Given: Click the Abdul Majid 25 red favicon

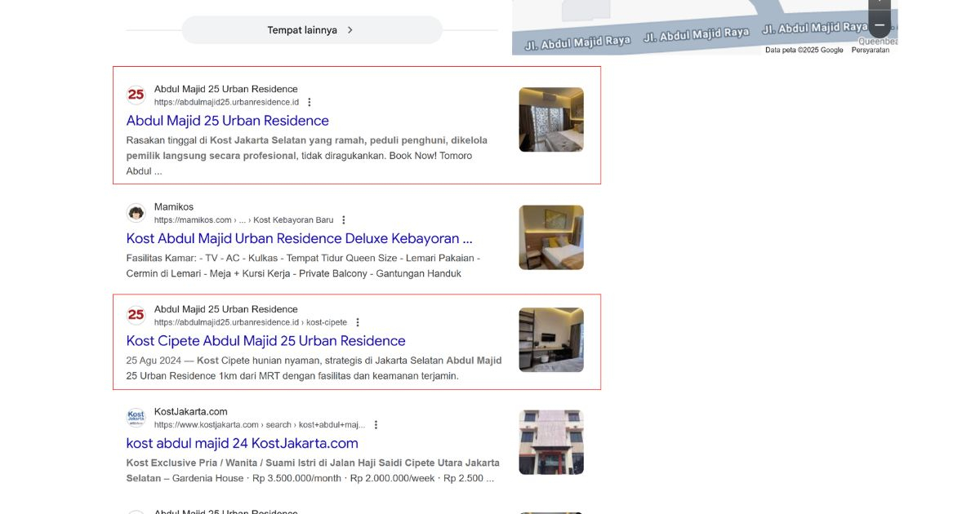Looking at the screenshot, I should click(x=136, y=95).
